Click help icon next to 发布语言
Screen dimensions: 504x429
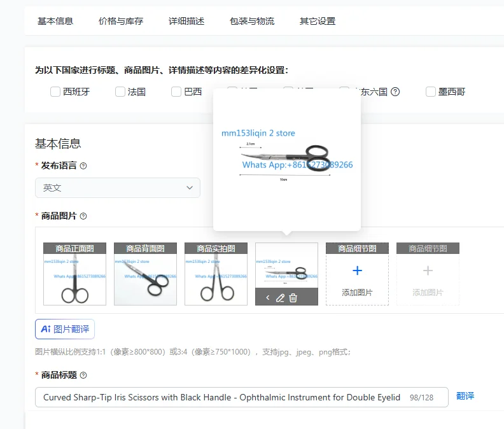click(83, 166)
